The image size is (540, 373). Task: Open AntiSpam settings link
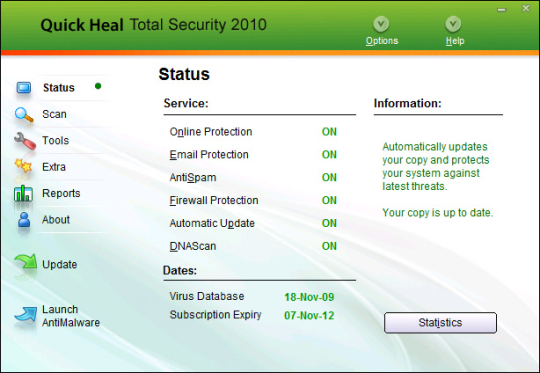(193, 177)
